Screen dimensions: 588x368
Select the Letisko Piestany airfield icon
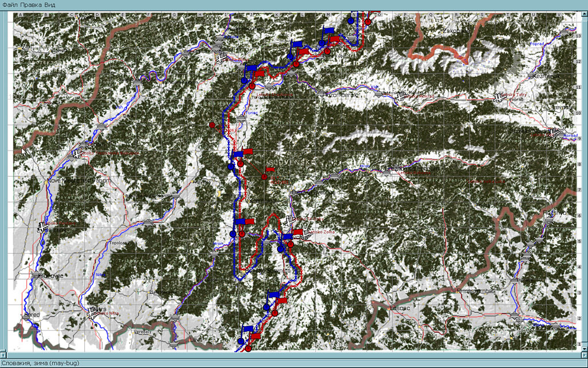click(x=42, y=228)
